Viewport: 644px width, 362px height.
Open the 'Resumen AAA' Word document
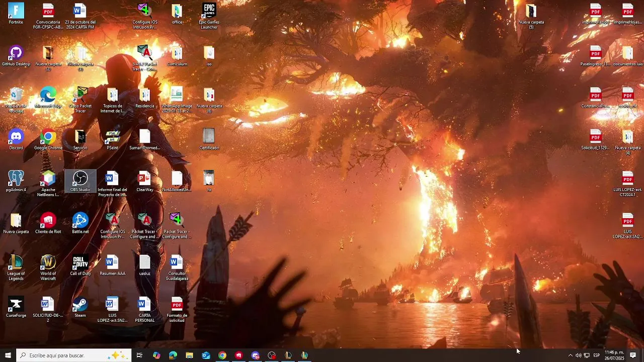(x=113, y=265)
